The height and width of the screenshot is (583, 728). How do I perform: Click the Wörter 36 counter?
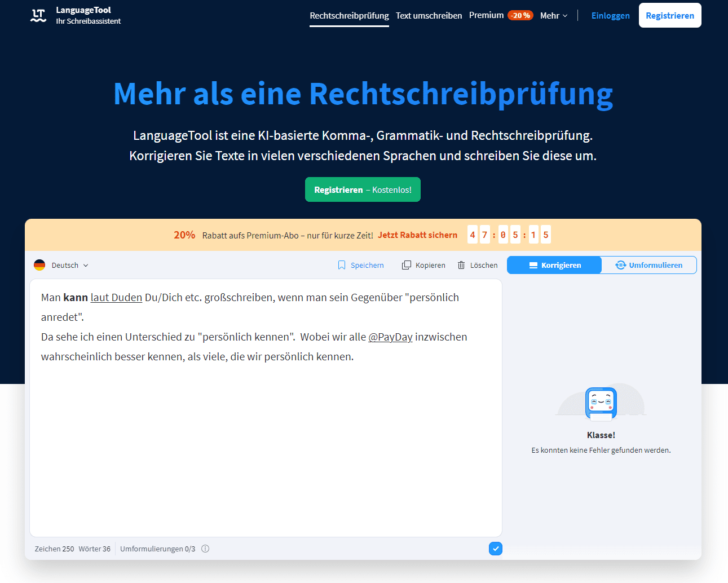(94, 549)
